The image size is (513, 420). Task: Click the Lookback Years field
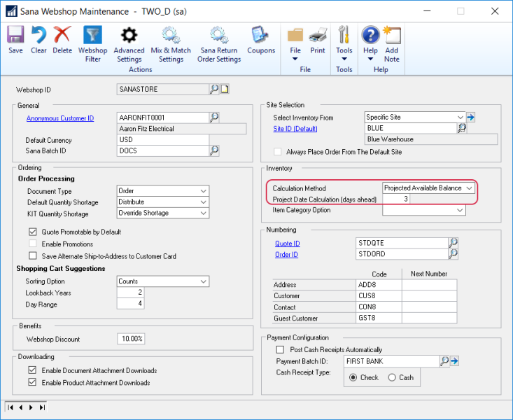[130, 292]
